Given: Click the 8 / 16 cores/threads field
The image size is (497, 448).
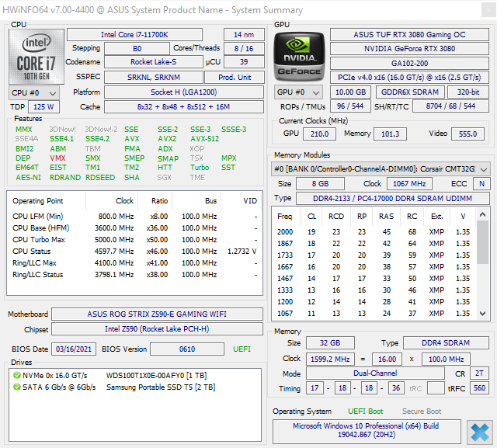Looking at the screenshot, I should pyautogui.click(x=244, y=48).
